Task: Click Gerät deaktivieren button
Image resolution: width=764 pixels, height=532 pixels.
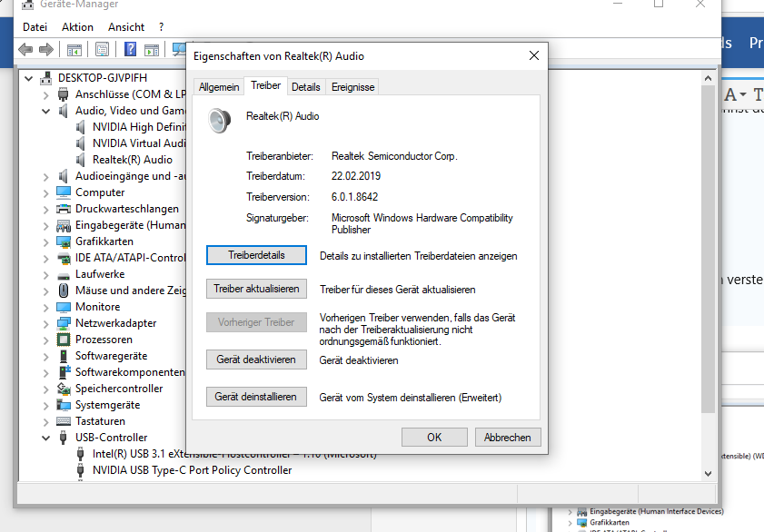Action: click(x=256, y=360)
